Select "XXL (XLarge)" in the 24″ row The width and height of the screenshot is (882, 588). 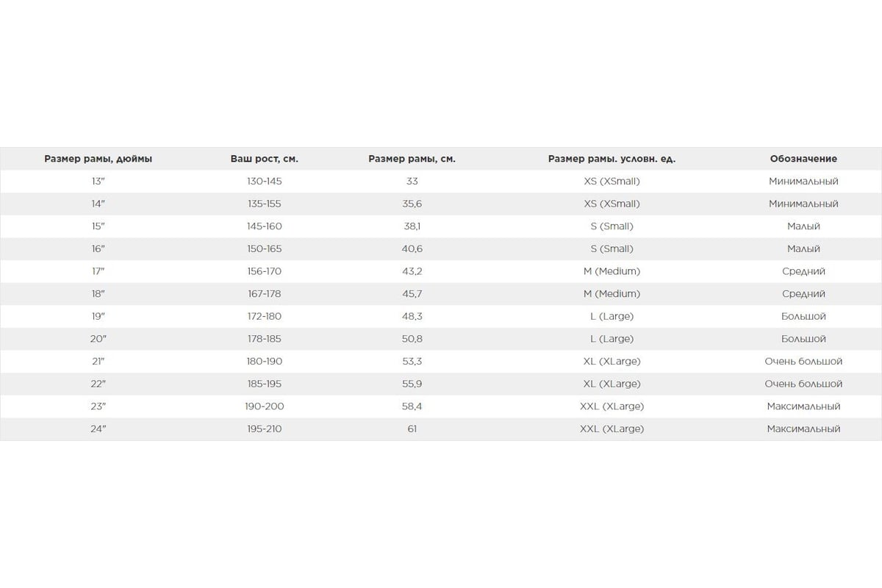pyautogui.click(x=612, y=429)
